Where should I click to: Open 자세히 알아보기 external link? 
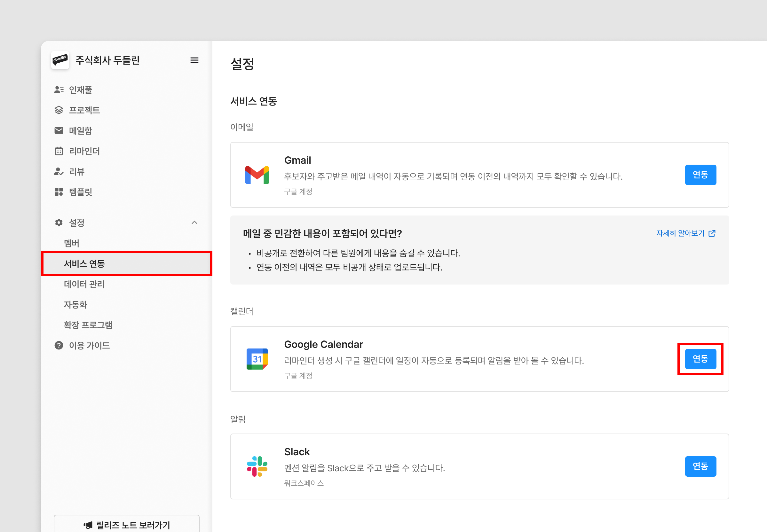(x=685, y=233)
